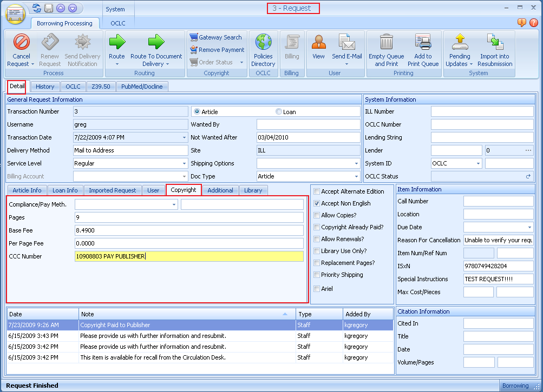
Task: Enable the Allow Copies? checkbox
Action: tap(318, 216)
